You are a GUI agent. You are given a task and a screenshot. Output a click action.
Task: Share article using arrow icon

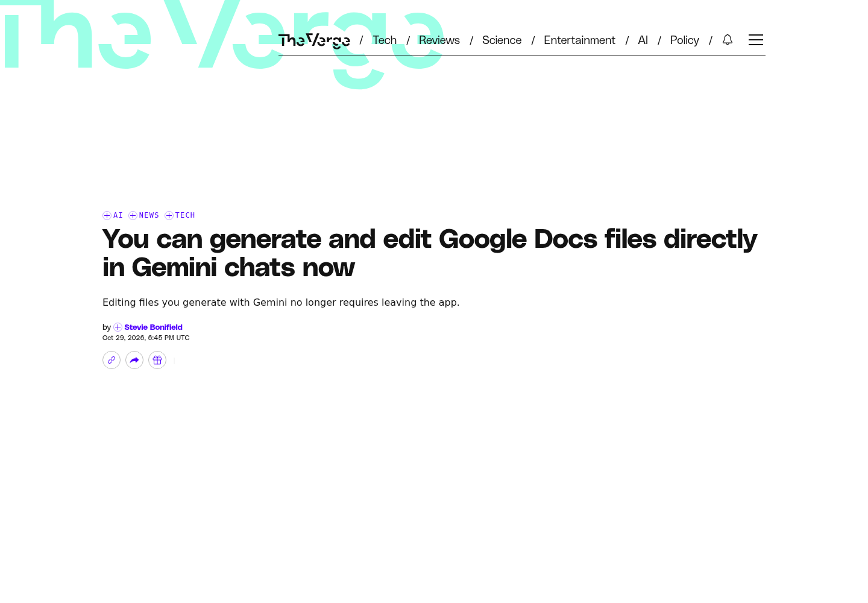pyautogui.click(x=134, y=360)
